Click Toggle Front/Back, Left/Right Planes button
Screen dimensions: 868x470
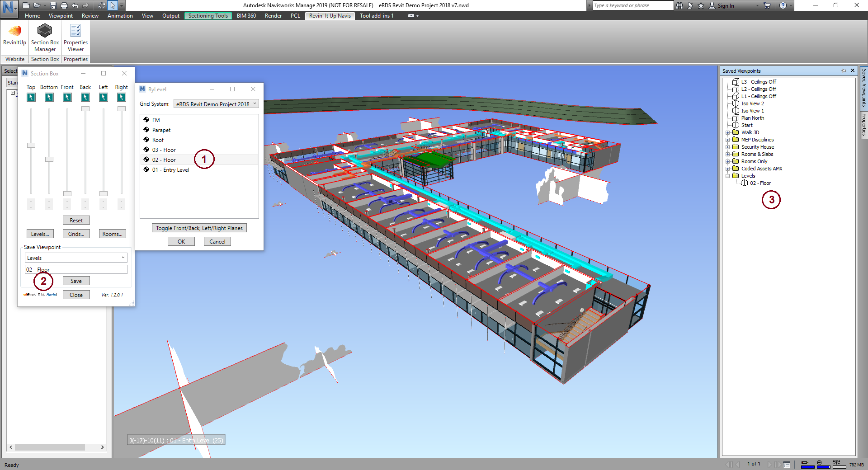pos(199,228)
